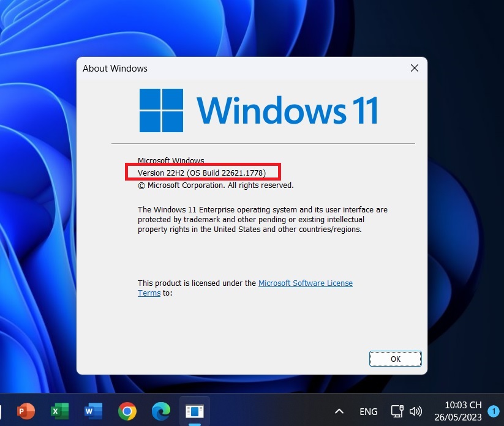The image size is (504, 426).
Task: Launch Word from the taskbar
Action: pyautogui.click(x=94, y=411)
